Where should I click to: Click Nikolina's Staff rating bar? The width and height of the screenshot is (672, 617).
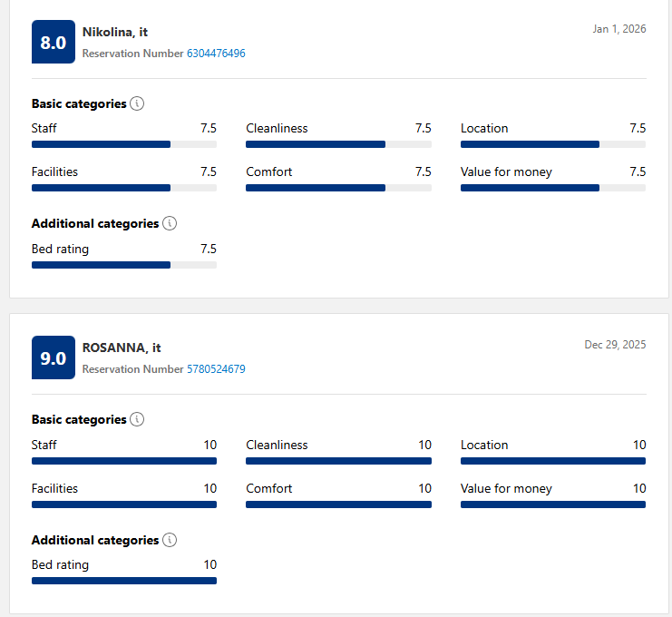tap(124, 144)
